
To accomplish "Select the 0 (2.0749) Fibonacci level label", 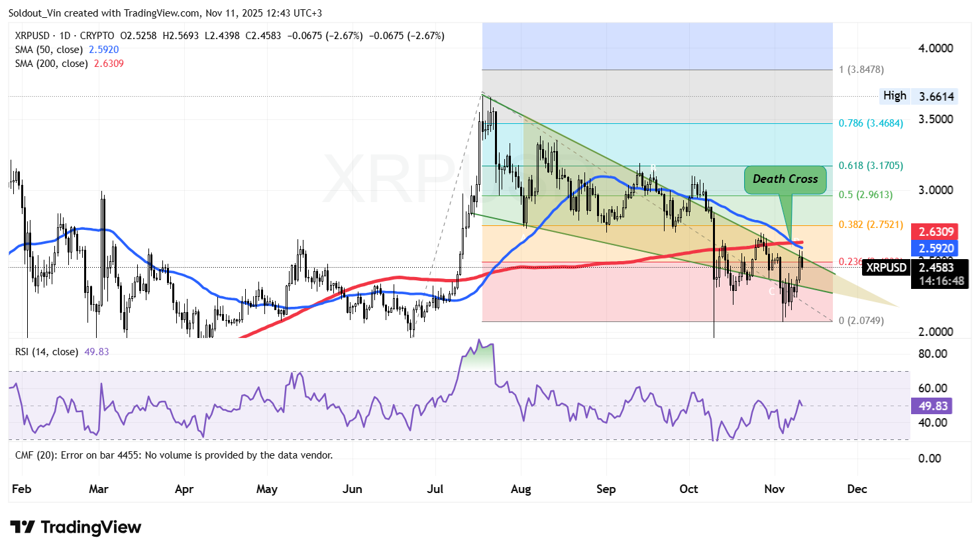I will pyautogui.click(x=860, y=320).
